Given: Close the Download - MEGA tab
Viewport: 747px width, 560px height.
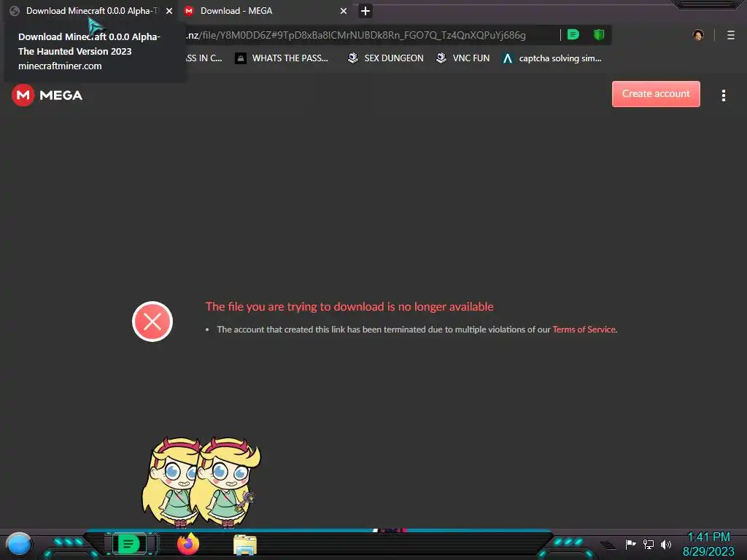Looking at the screenshot, I should [x=343, y=11].
